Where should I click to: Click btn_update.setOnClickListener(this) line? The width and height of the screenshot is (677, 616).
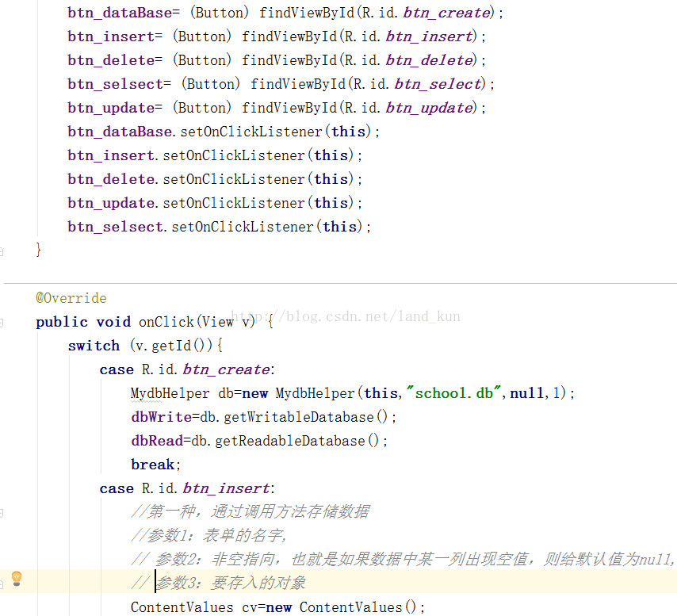215,203
